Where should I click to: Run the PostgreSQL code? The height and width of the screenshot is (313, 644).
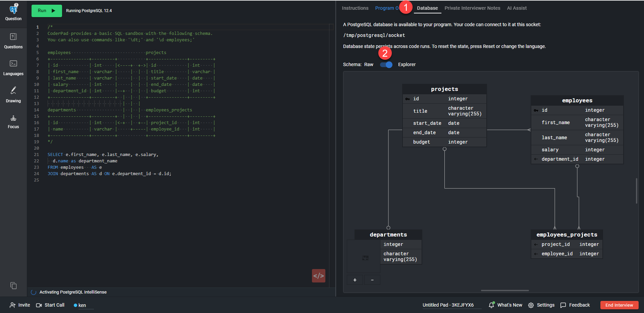[x=47, y=11]
